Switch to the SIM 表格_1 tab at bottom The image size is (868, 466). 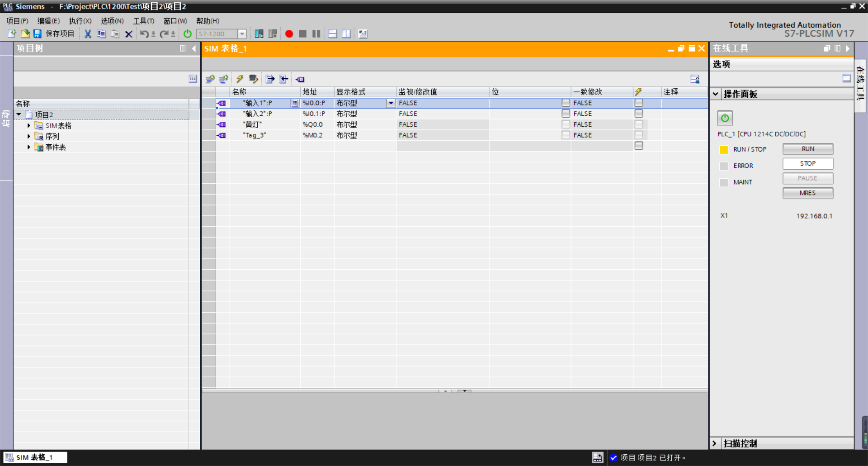pos(35,457)
